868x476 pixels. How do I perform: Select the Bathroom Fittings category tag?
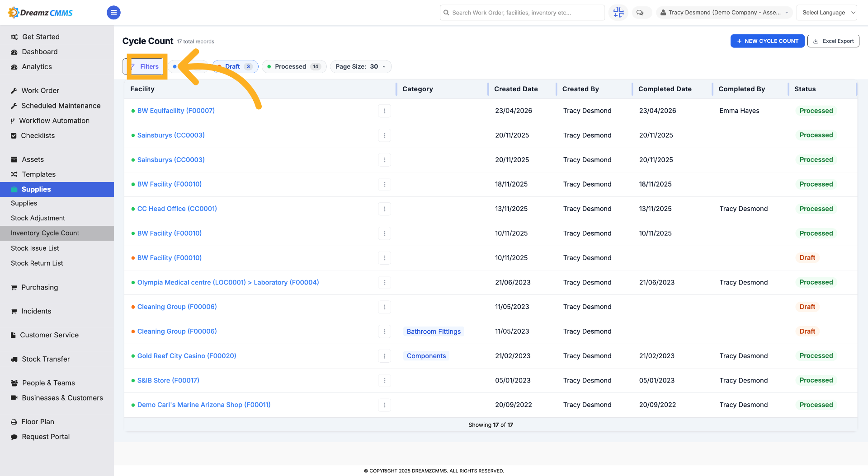pyautogui.click(x=434, y=332)
